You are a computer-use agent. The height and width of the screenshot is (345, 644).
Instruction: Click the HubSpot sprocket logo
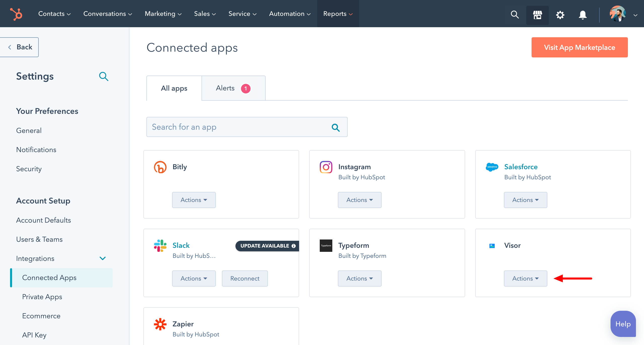point(16,14)
